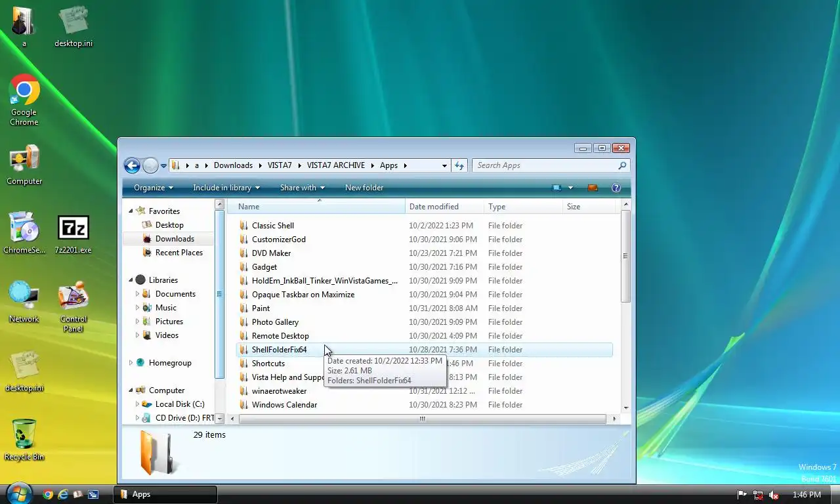Click the Explorer Forward navigation button

(150, 165)
